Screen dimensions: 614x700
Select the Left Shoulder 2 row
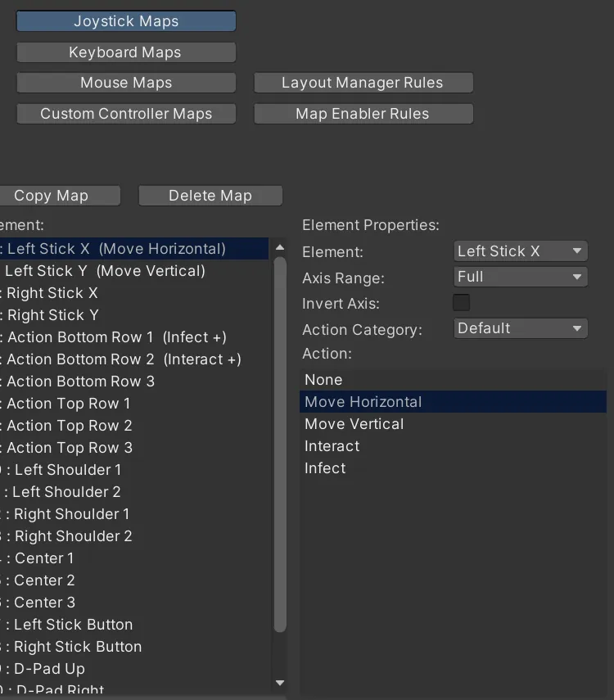tap(134, 491)
